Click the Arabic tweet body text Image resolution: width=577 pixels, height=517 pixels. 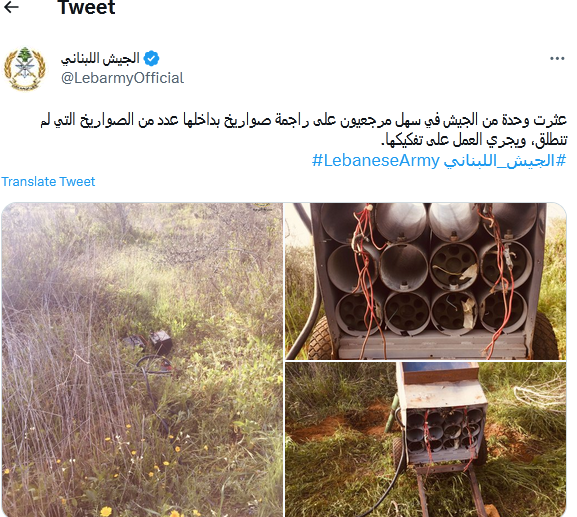[304, 130]
